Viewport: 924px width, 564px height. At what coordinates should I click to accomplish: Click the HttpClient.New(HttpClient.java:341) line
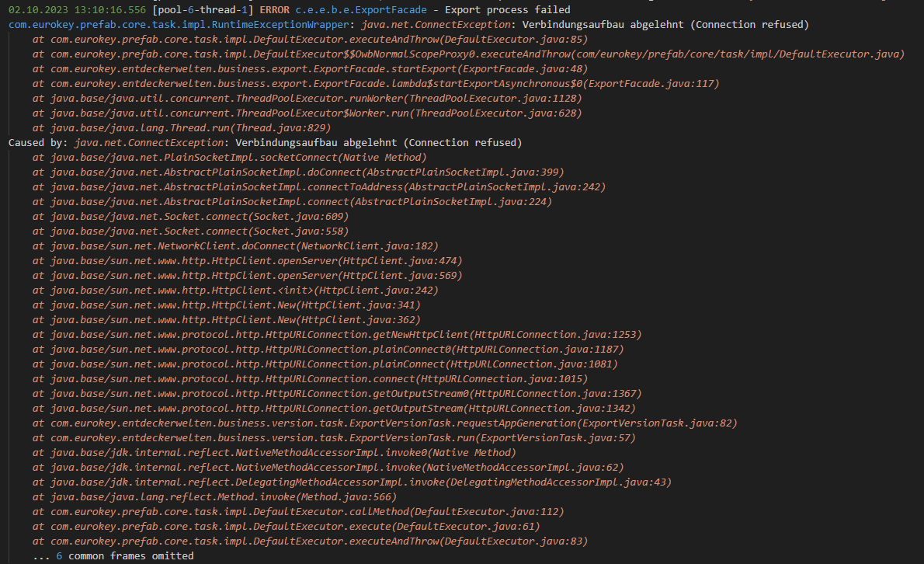[226, 305]
